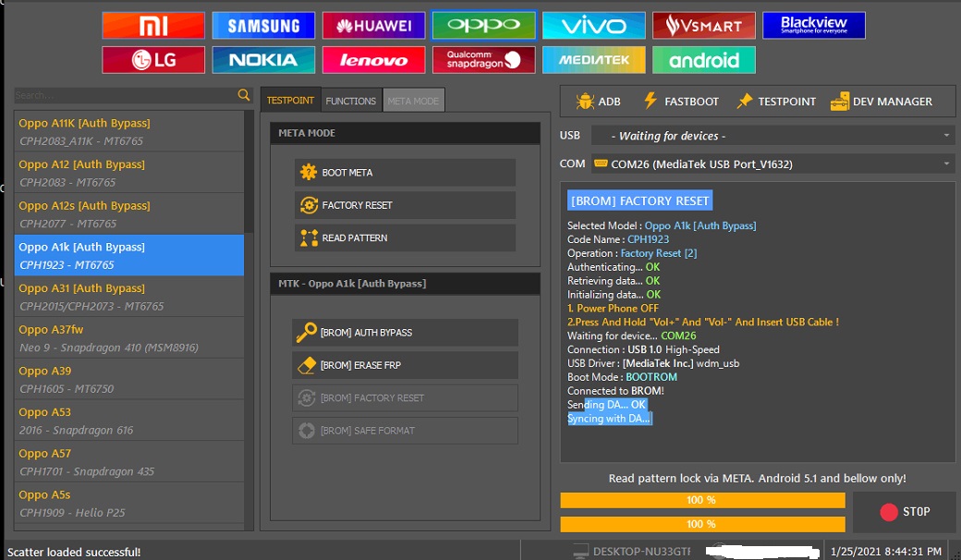The width and height of the screenshot is (961, 560).
Task: Select the Vivo brand logo
Action: pyautogui.click(x=594, y=26)
